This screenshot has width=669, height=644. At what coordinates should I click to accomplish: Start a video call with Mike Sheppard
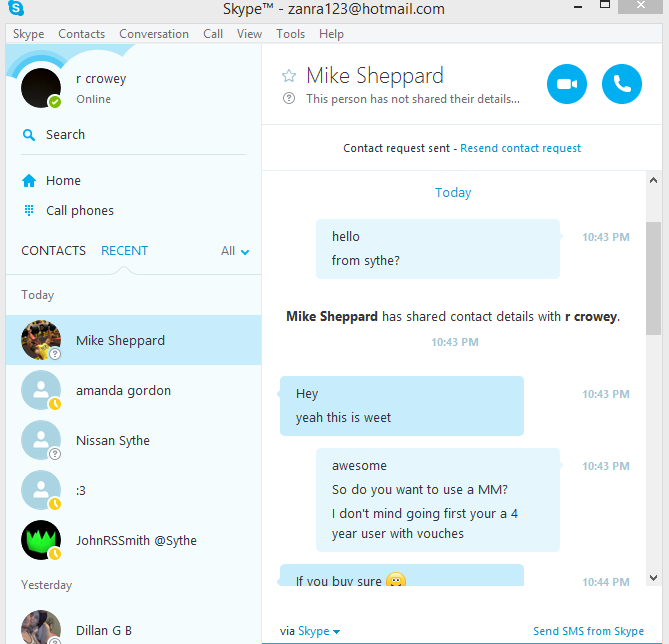click(x=567, y=84)
